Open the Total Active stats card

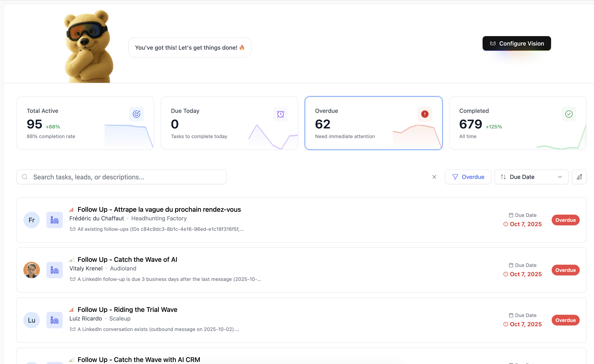pyautogui.click(x=85, y=123)
